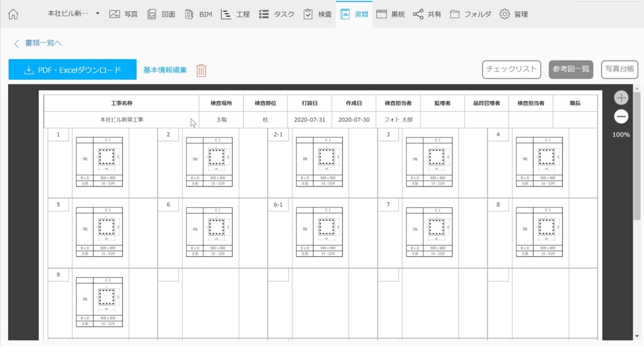Zoom in with the plus button
Screen dimensions: 644x346
pyautogui.click(x=621, y=98)
